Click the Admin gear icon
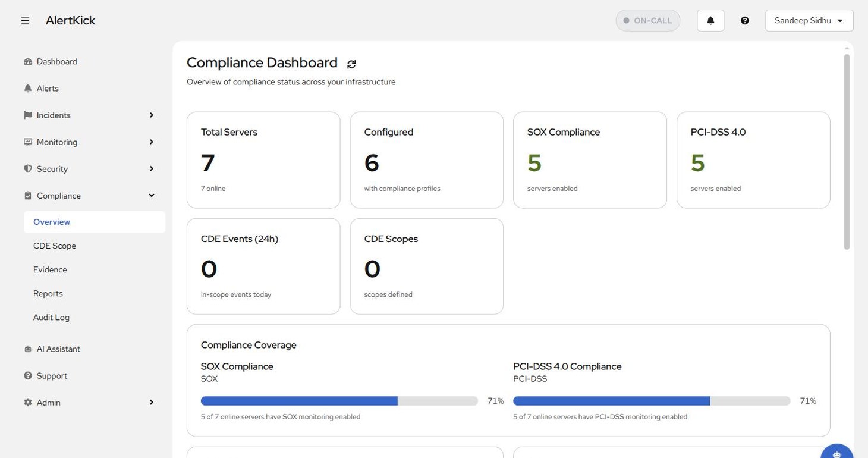Screen dimensions: 868x458 (28, 403)
